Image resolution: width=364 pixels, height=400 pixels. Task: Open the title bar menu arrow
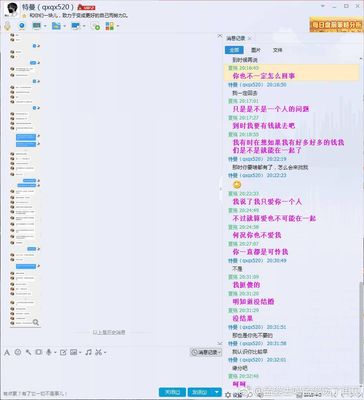tap(323, 6)
